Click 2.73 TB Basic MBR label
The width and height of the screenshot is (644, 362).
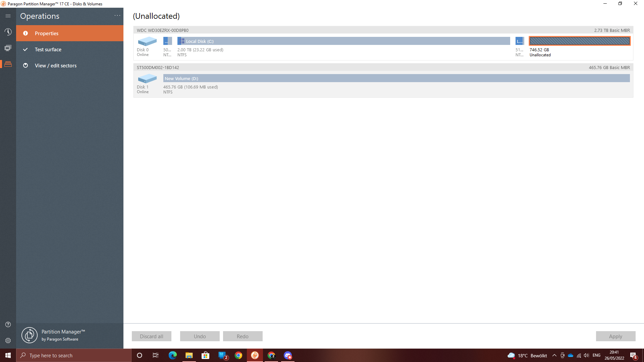tap(612, 30)
